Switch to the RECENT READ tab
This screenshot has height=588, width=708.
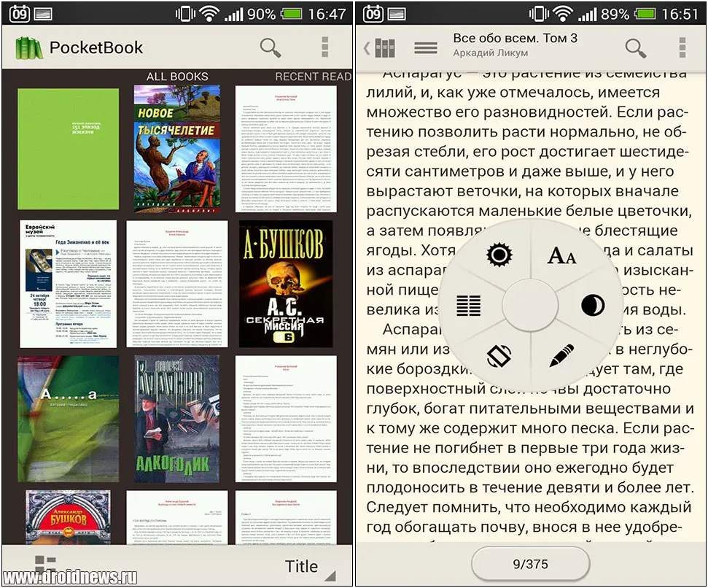313,77
